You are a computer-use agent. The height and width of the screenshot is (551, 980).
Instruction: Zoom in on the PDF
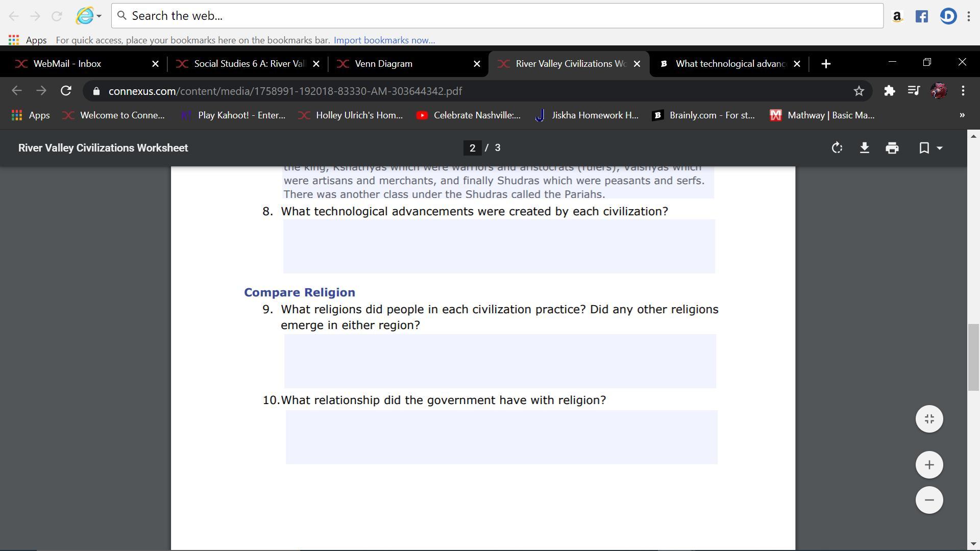[x=929, y=465]
